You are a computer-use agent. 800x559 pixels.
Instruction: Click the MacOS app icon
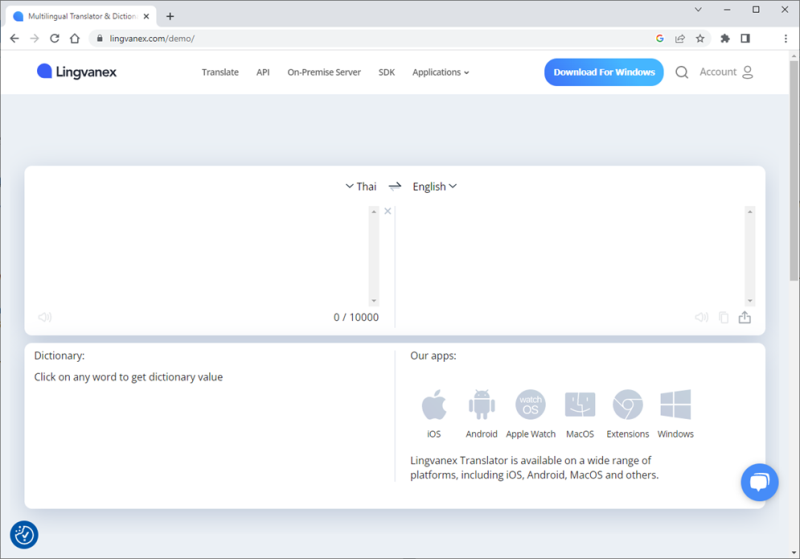(579, 406)
